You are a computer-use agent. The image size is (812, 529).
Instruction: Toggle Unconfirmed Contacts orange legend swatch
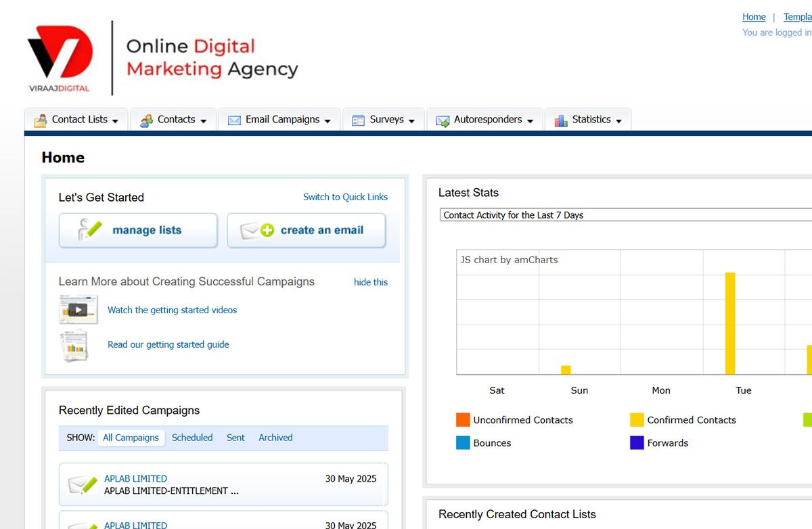(463, 420)
